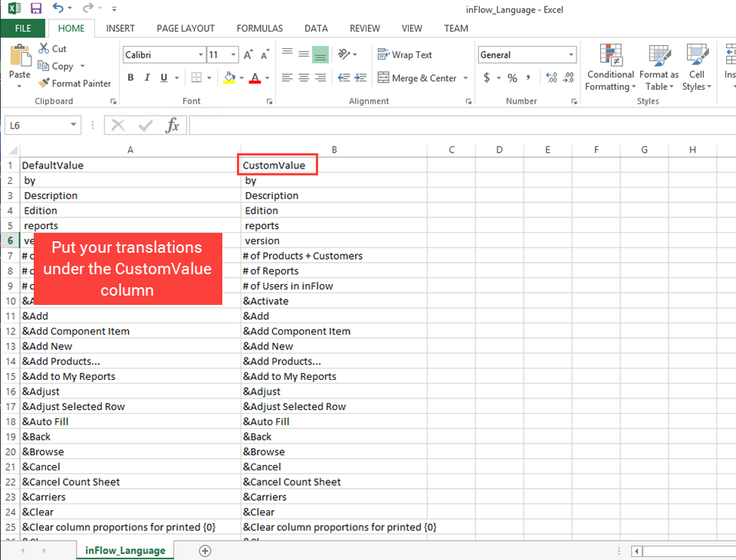Align text to the middle of cell

tap(304, 54)
